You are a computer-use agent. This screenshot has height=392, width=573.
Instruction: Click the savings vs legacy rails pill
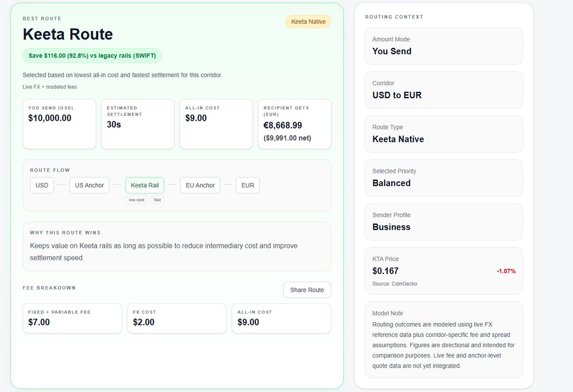coord(92,55)
